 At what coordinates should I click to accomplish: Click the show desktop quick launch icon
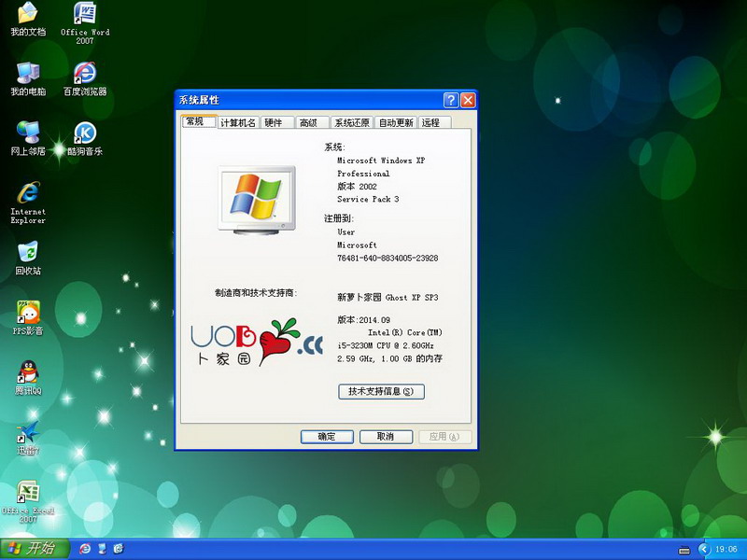click(x=102, y=549)
